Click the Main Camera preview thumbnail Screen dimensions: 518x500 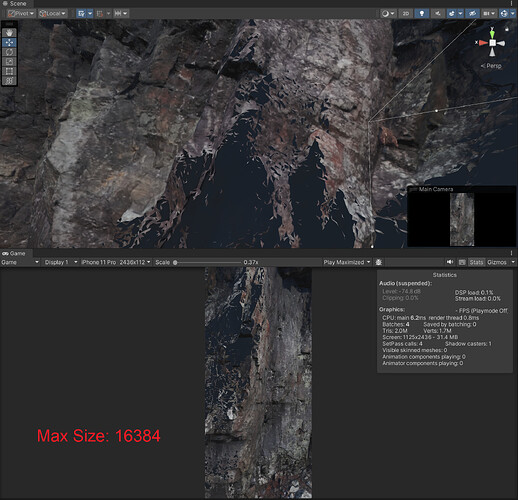(462, 219)
